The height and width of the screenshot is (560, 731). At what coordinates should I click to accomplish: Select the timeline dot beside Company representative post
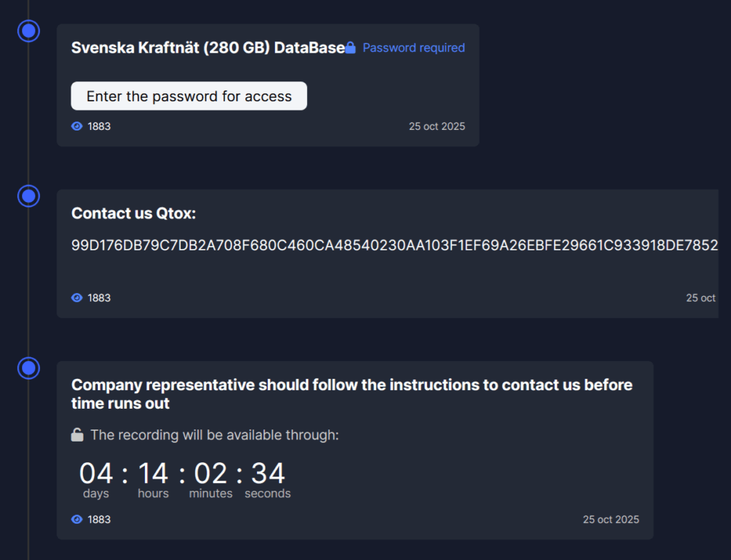[29, 367]
